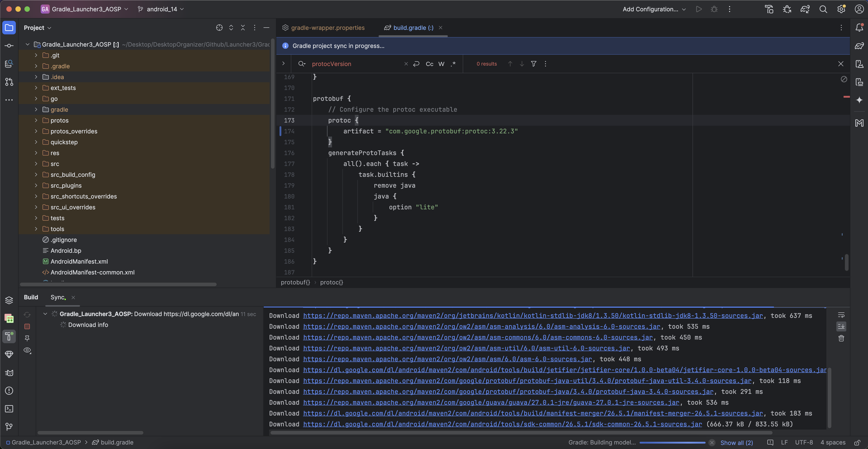Open IDE settings gear icon
The height and width of the screenshot is (449, 868).
pos(841,9)
